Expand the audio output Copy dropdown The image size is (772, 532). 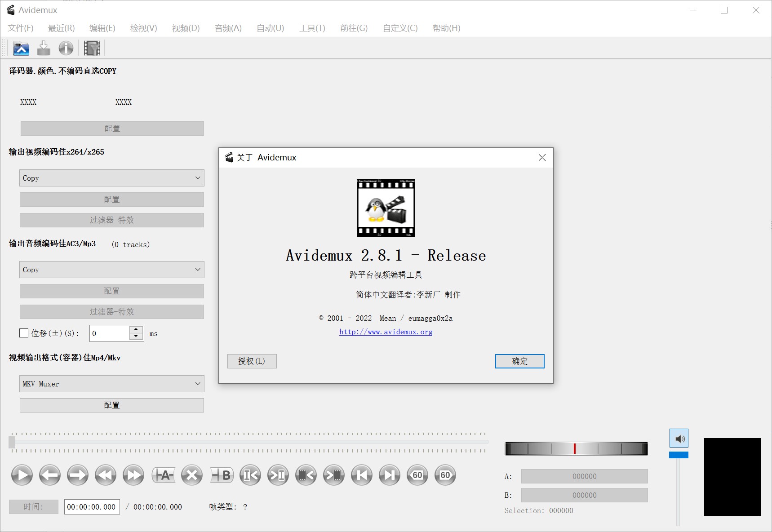[112, 270]
